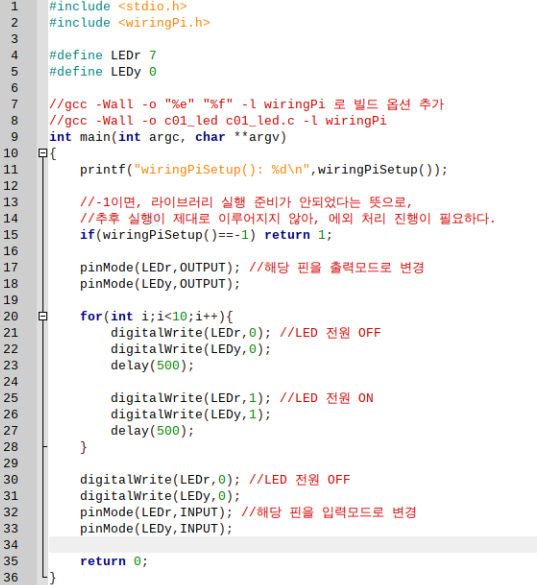Click the comment starting '//-1이면'

point(246,202)
